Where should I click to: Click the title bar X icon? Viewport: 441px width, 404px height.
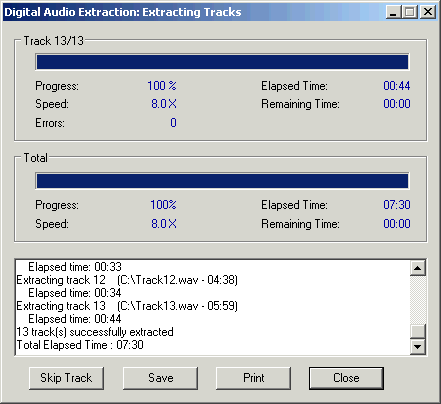(428, 12)
